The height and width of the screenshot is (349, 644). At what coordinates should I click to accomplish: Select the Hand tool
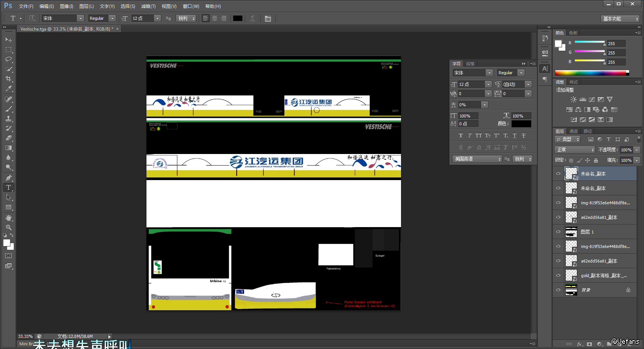tap(9, 218)
